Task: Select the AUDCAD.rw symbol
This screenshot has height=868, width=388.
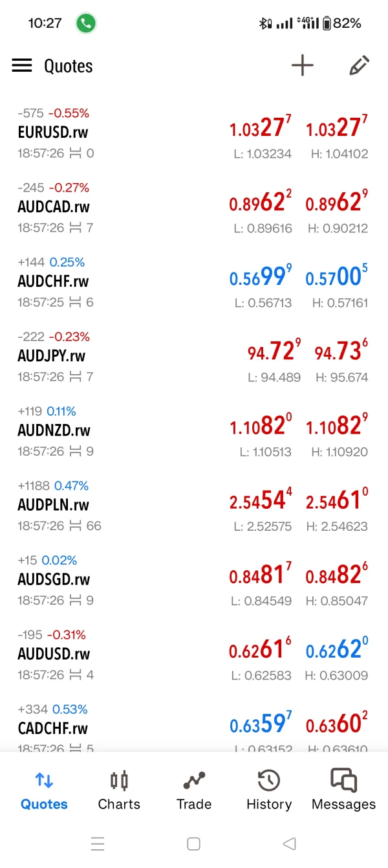Action: (54, 207)
